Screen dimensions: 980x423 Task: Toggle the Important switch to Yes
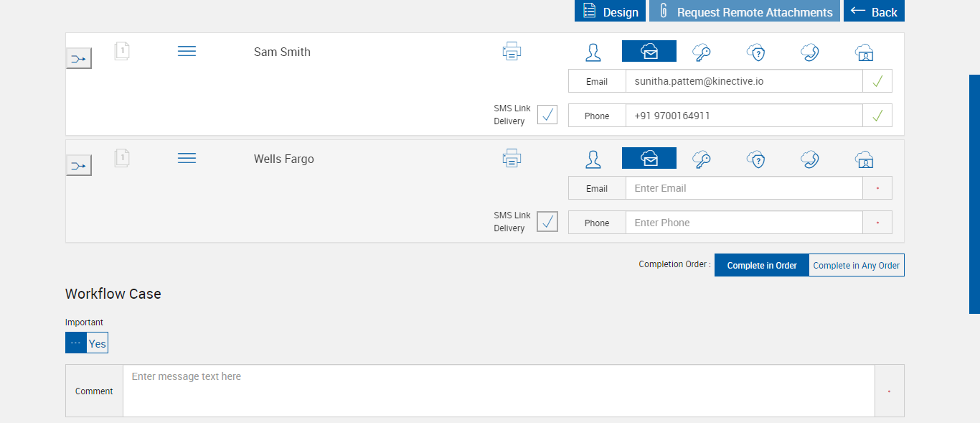click(x=97, y=343)
